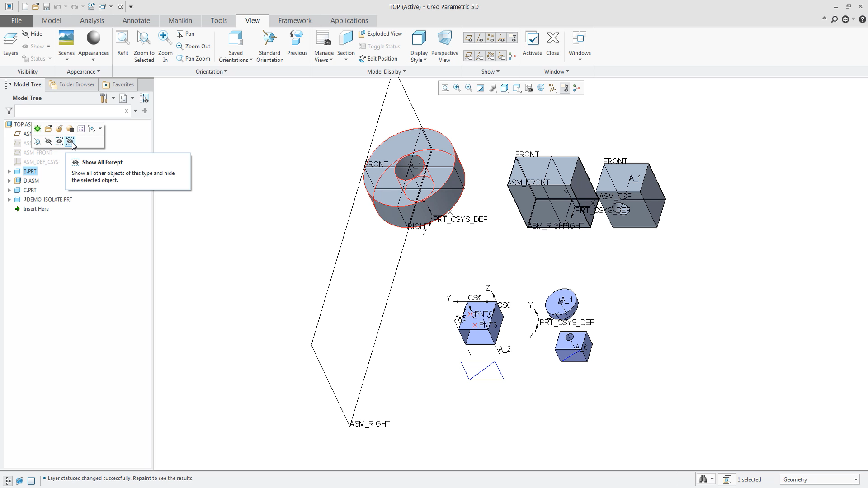Click the ribbon Close window button
Viewport: 868px width, 488px height.
pos(552,44)
